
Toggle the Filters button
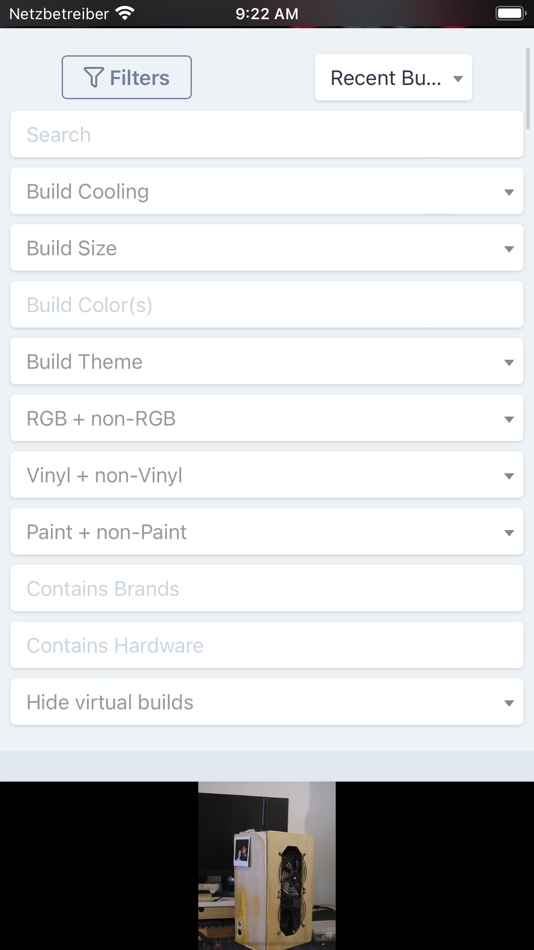coord(127,77)
